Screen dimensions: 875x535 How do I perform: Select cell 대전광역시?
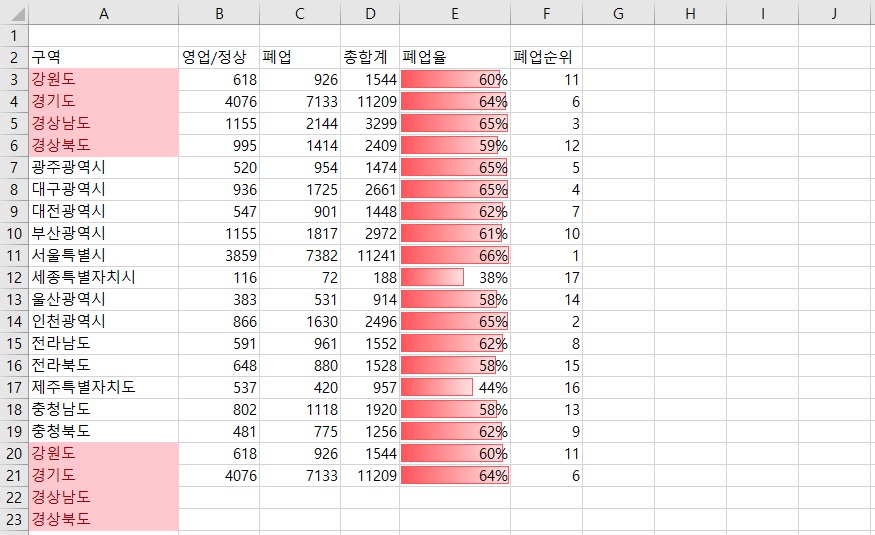click(x=103, y=211)
